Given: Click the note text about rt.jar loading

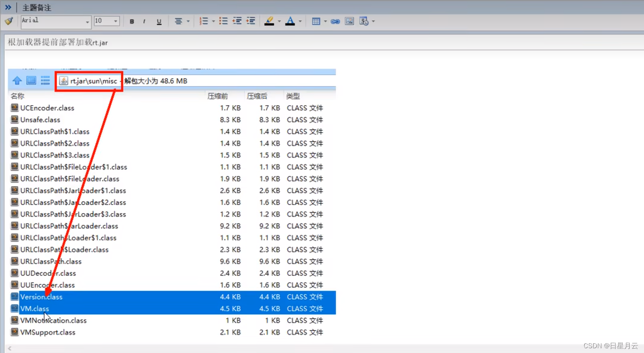Looking at the screenshot, I should click(x=58, y=42).
